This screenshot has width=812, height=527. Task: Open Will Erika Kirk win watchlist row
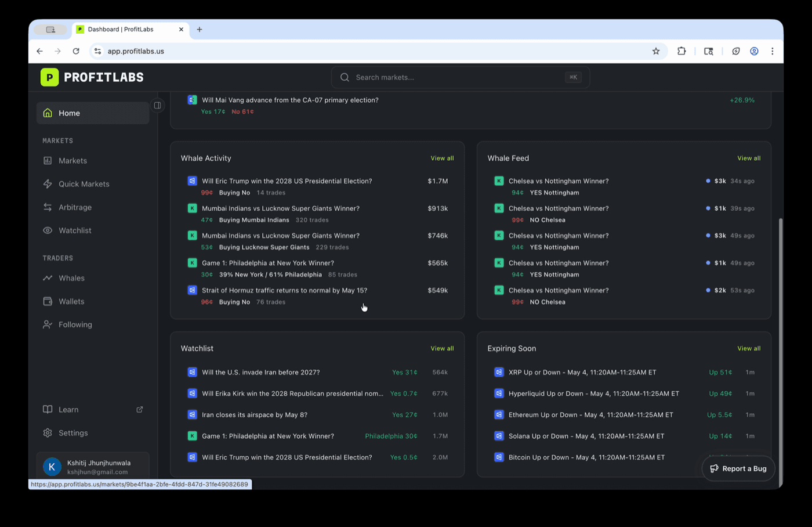point(317,394)
